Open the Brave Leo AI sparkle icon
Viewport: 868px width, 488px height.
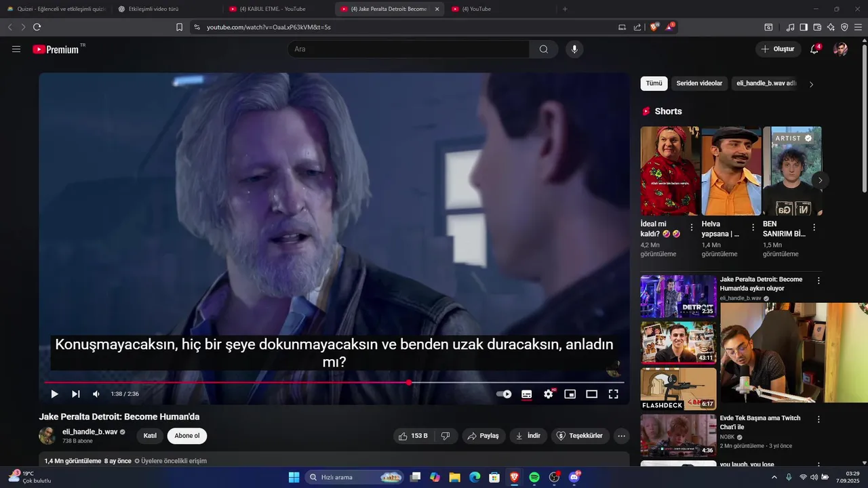coord(831,27)
